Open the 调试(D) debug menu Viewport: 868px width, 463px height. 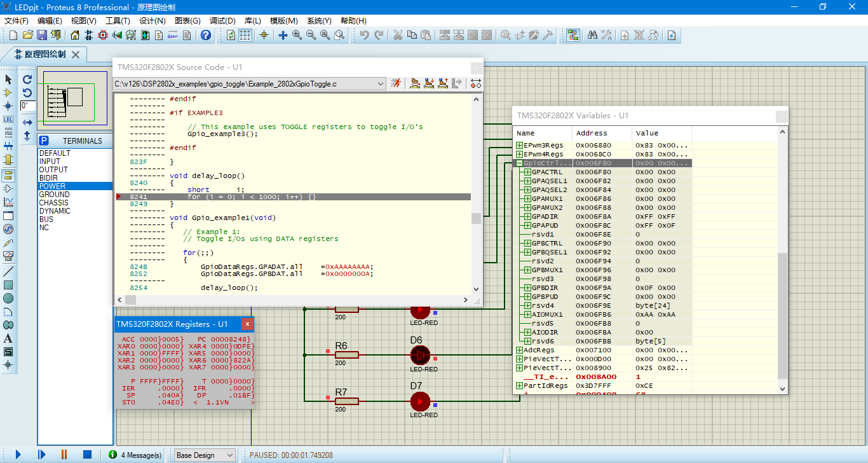click(x=222, y=21)
